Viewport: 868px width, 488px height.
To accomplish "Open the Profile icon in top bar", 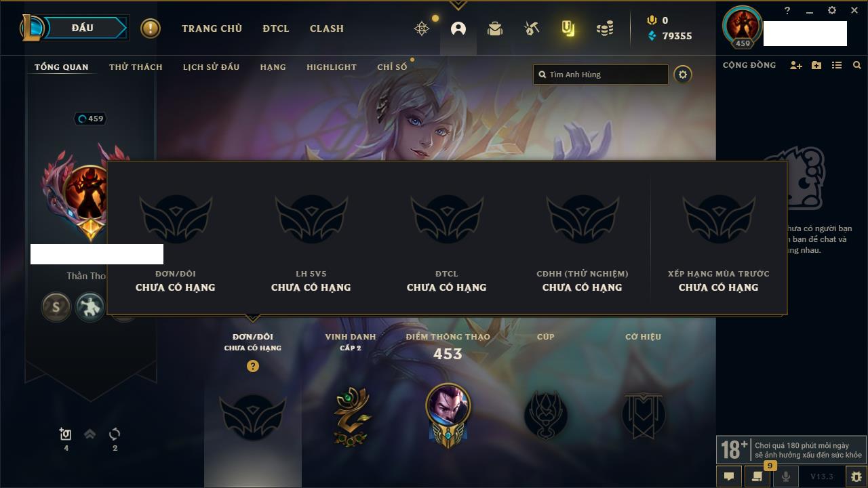I will [x=458, y=28].
